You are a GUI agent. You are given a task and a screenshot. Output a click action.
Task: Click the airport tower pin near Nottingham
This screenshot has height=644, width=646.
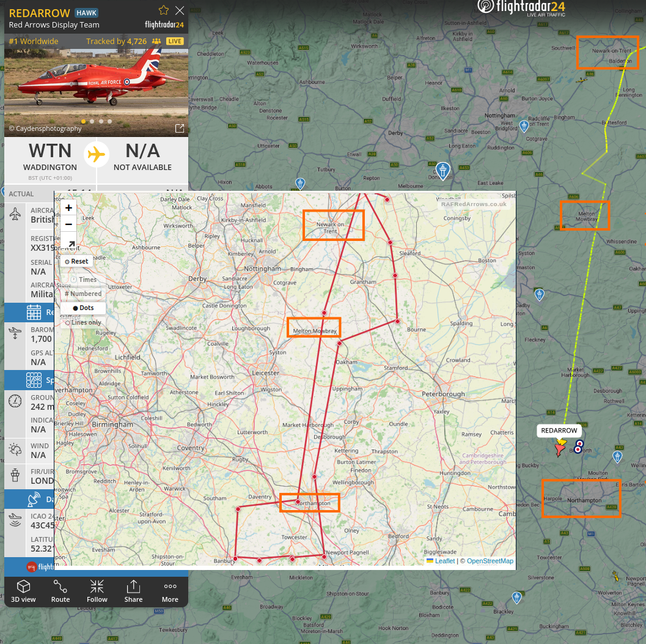(524, 126)
